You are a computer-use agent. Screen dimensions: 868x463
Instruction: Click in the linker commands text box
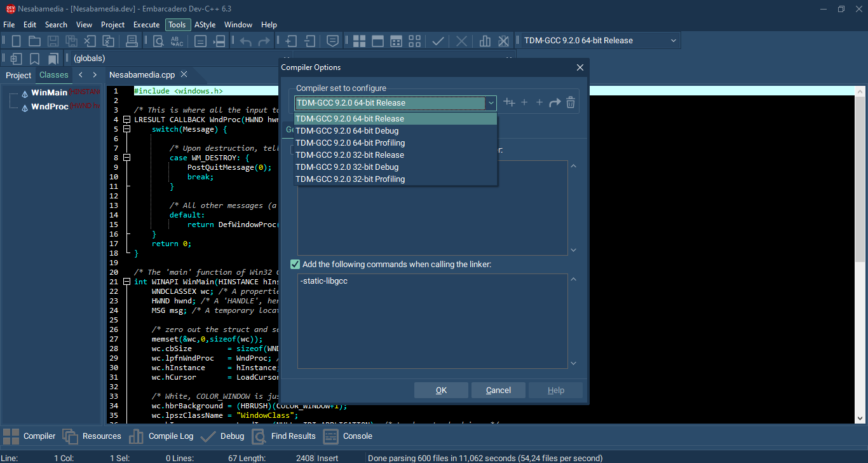point(432,321)
